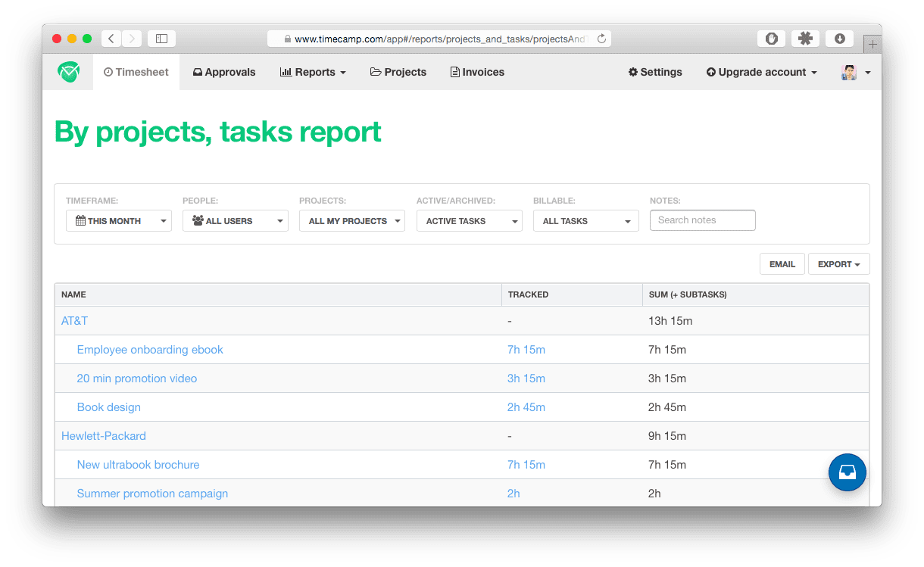The height and width of the screenshot is (567, 924).
Task: Click the Email button
Action: tap(782, 263)
